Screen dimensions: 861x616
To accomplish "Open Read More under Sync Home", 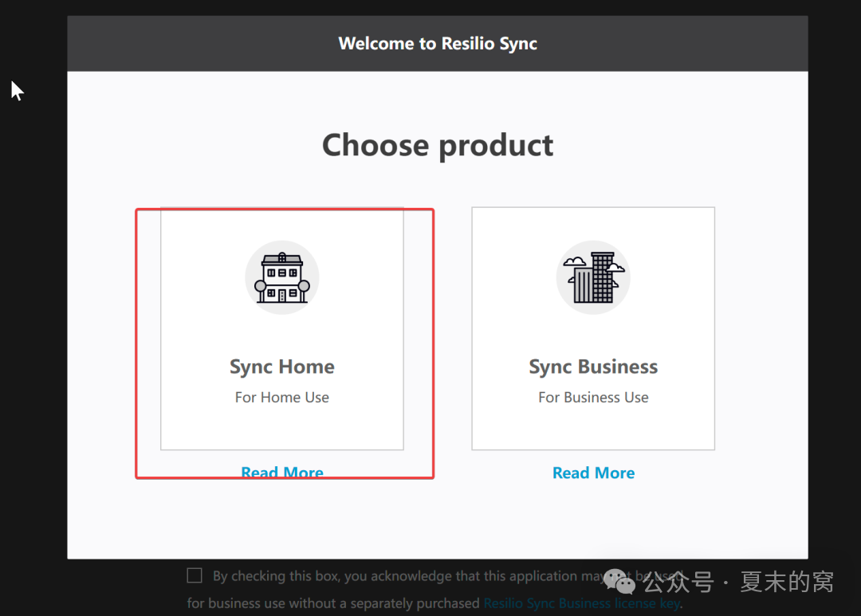I will [282, 473].
